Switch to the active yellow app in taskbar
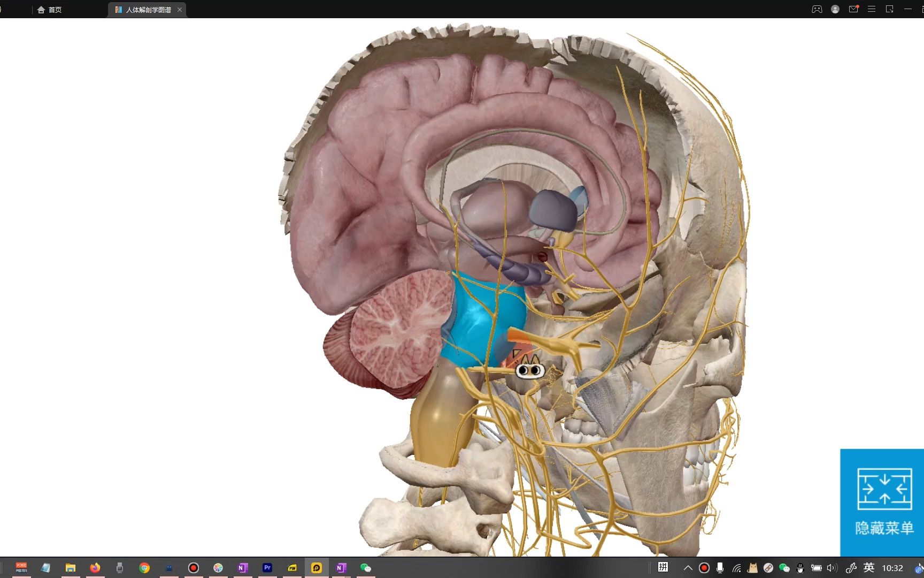The width and height of the screenshot is (924, 578). pos(317,568)
